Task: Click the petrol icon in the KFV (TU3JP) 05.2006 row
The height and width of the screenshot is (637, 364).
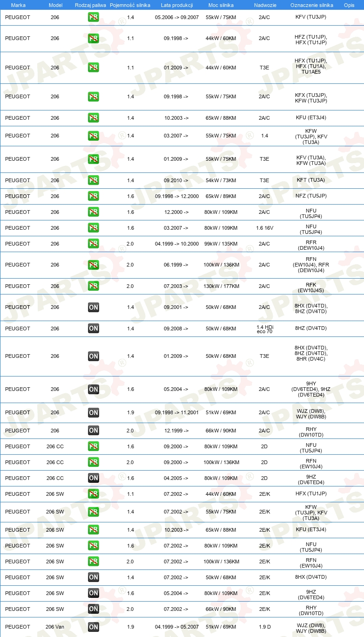Action: tap(94, 18)
